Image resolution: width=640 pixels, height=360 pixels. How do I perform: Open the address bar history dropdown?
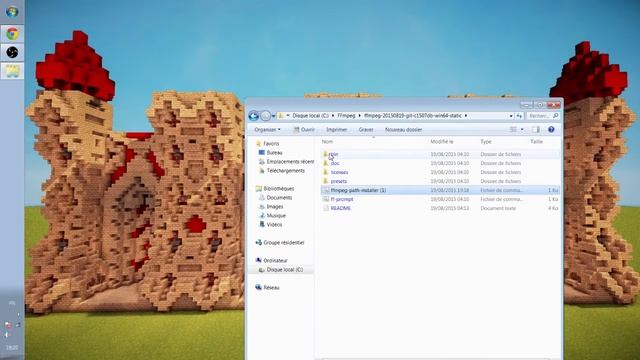pos(511,116)
